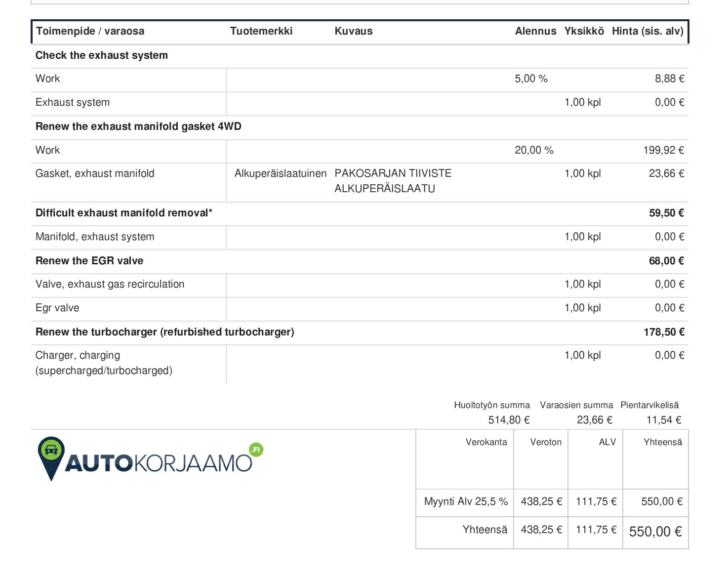The width and height of the screenshot is (728, 579).
Task: Click the 'Manifold, exhaust system' row label
Action: 95,237
